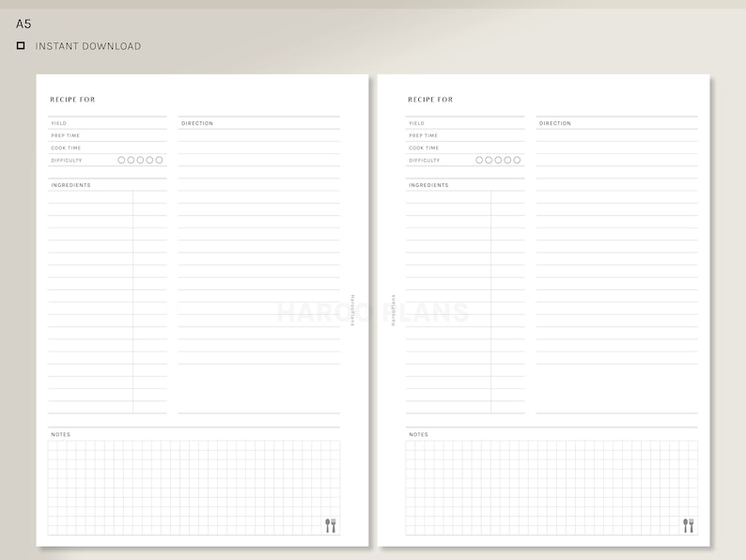The width and height of the screenshot is (746, 560).
Task: Click the 'NOTES' label on left page
Action: click(61, 434)
